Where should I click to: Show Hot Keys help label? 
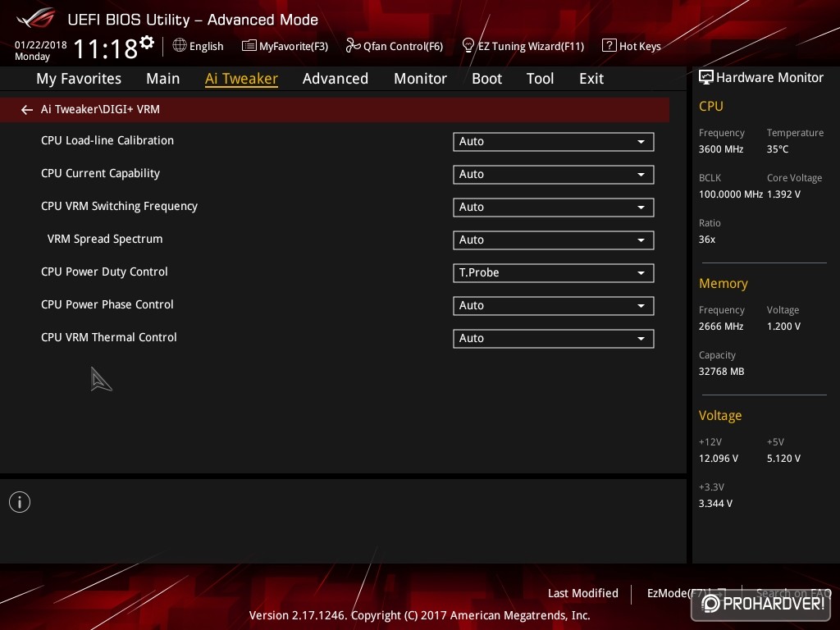(640, 47)
